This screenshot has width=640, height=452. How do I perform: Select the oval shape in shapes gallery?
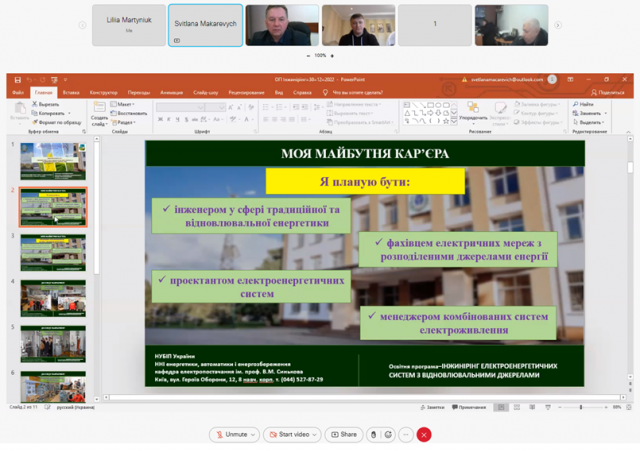click(438, 105)
